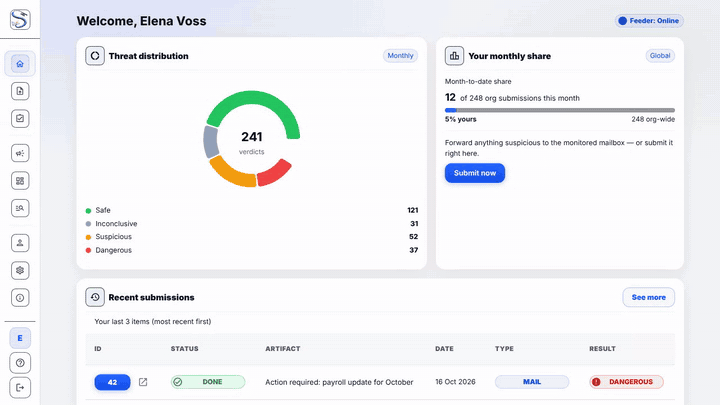Open the clipboard checklist icon in sidebar
This screenshot has height=405, width=720.
point(20,118)
